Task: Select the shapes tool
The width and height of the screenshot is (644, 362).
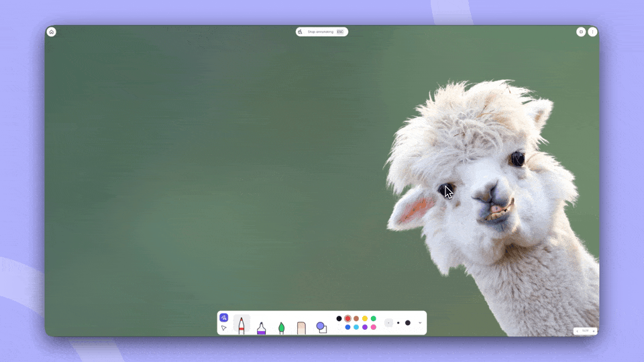Action: tap(321, 327)
